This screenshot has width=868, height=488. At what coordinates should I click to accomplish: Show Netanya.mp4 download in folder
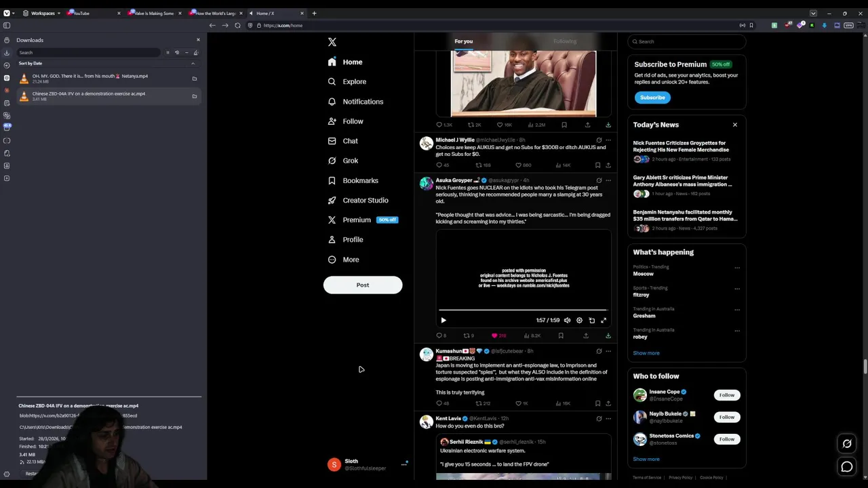[x=194, y=79]
